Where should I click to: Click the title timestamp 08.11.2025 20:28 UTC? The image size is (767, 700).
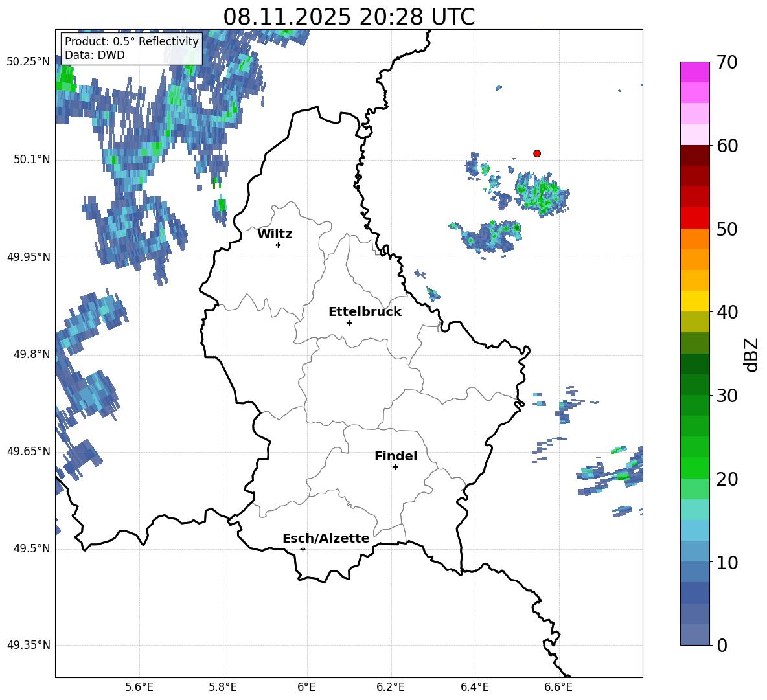pyautogui.click(x=349, y=17)
